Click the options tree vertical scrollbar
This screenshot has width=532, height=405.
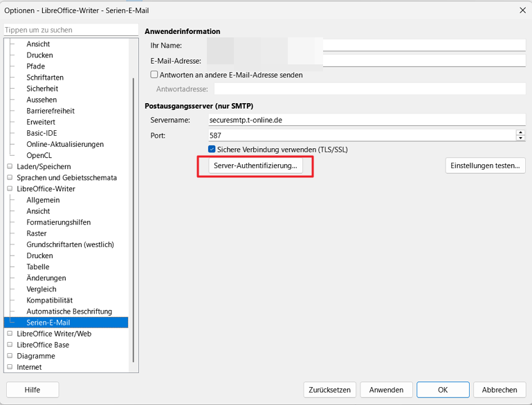(x=134, y=220)
